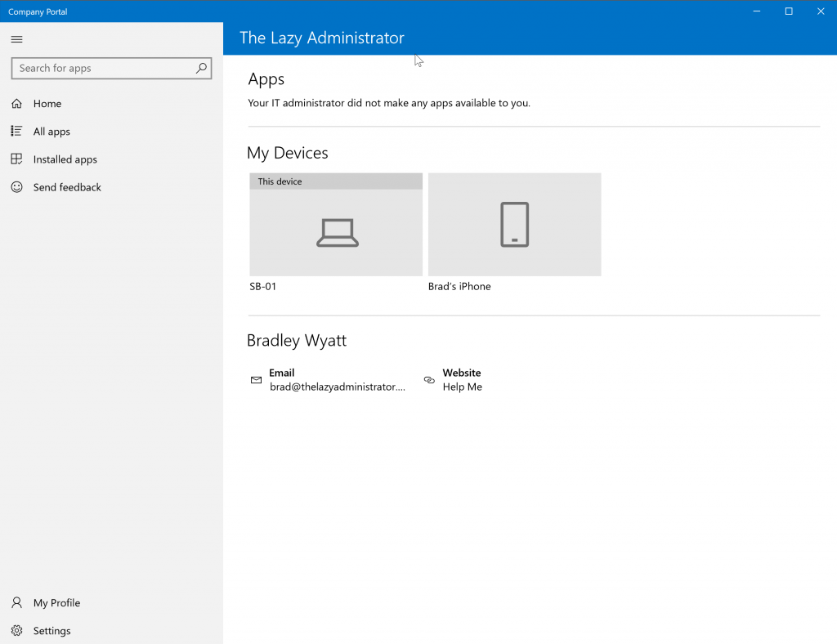The image size is (837, 644).
Task: Click the Settings gear icon
Action: [x=16, y=630]
